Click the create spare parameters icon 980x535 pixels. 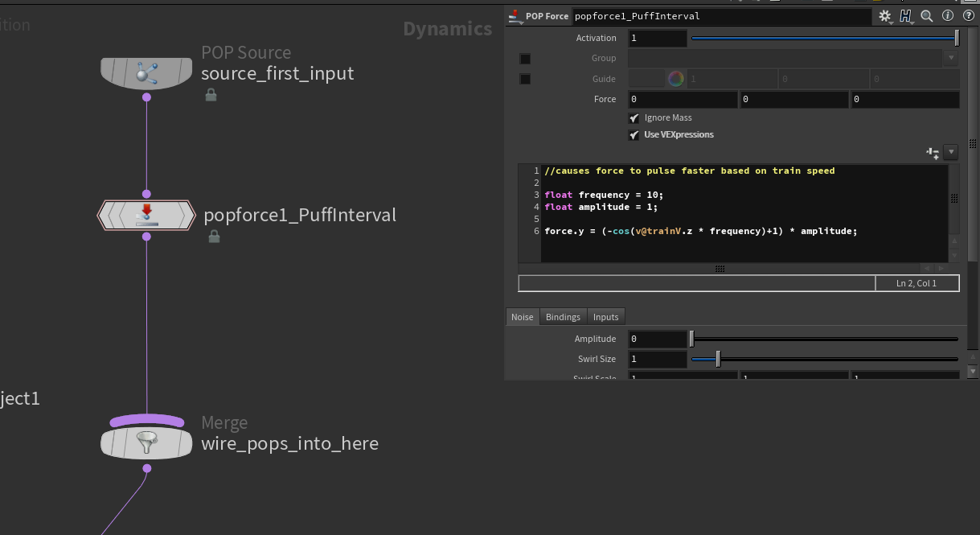pos(933,152)
